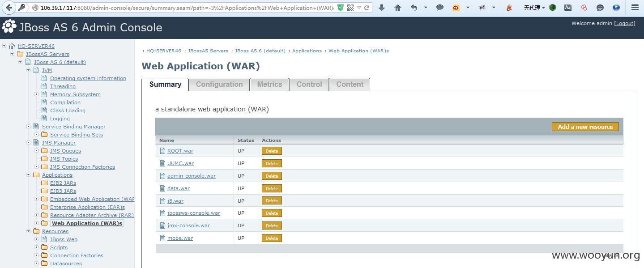Open the Control tab
Viewport: 644px width, 268px height.
[309, 84]
